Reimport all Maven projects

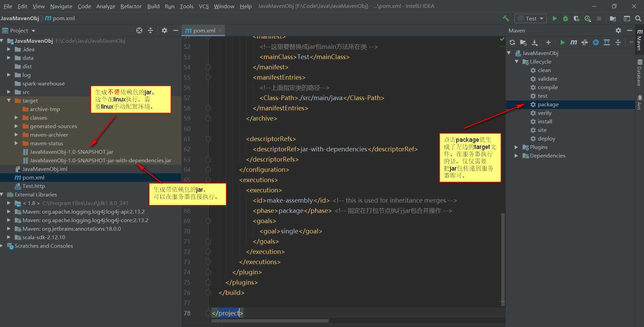pyautogui.click(x=512, y=42)
